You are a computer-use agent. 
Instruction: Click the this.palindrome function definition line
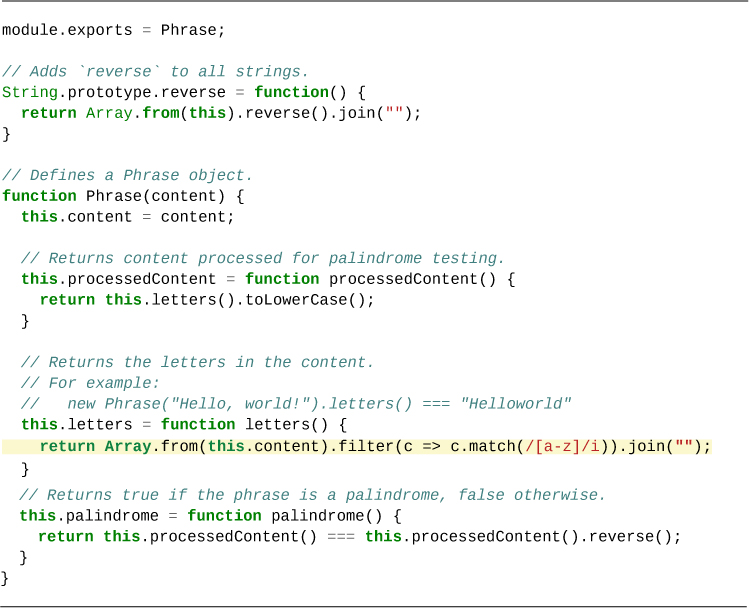209,516
